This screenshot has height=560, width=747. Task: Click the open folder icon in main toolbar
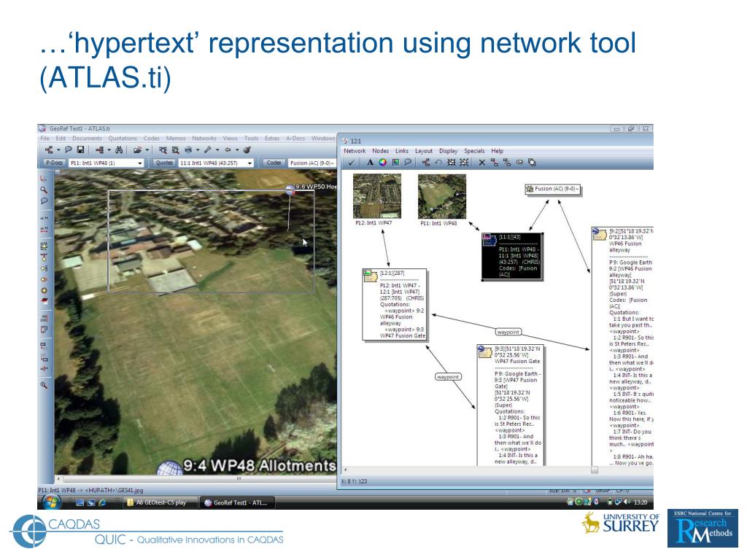click(138, 149)
